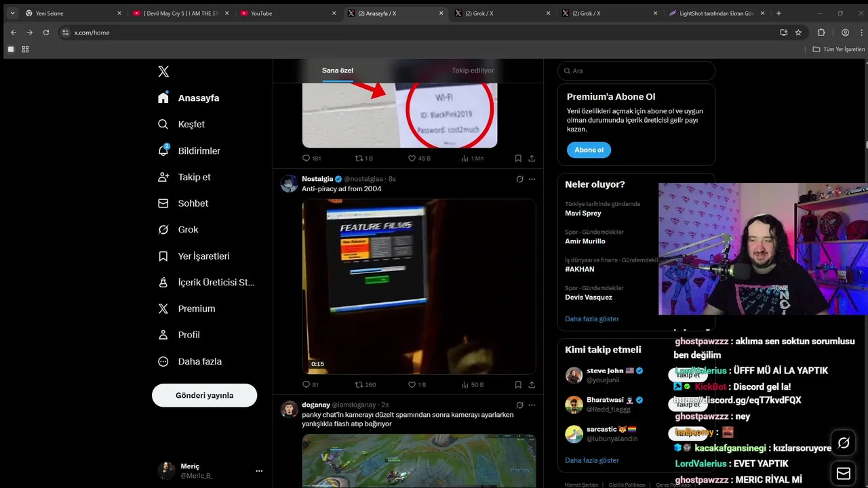
Task: Like the Nostalgia anti-piracy post
Action: [417, 384]
